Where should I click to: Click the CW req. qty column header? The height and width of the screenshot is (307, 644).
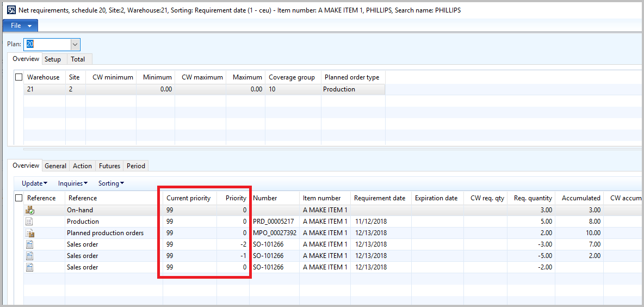[x=486, y=198]
